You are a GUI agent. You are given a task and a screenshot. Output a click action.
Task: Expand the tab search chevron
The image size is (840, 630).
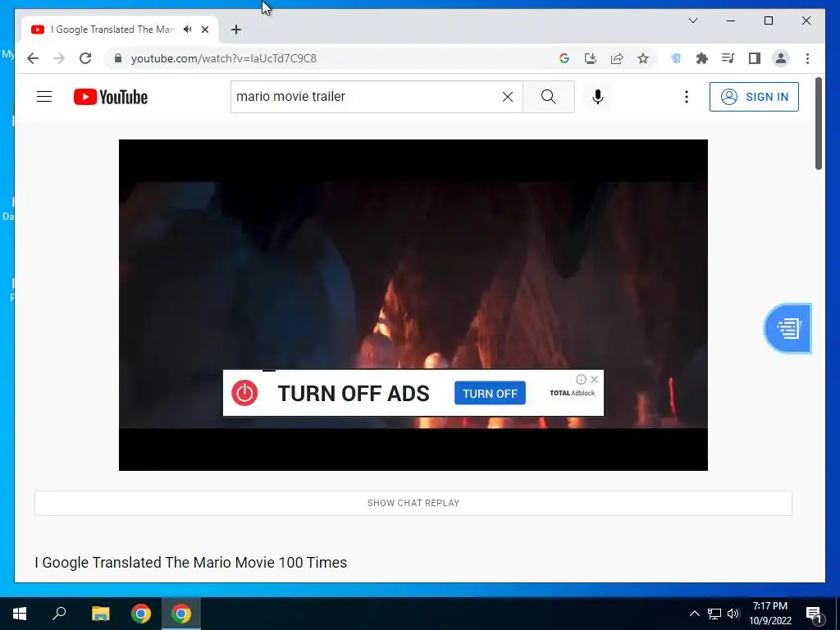click(x=692, y=21)
